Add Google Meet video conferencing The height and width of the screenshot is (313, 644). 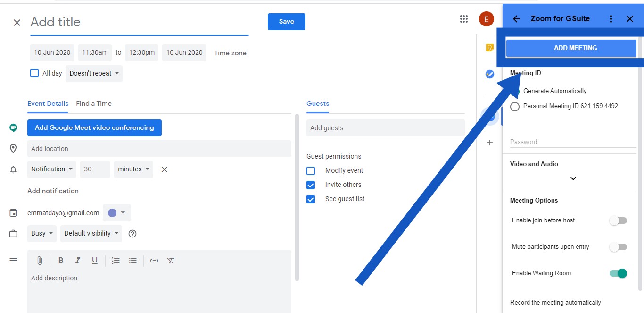[94, 128]
